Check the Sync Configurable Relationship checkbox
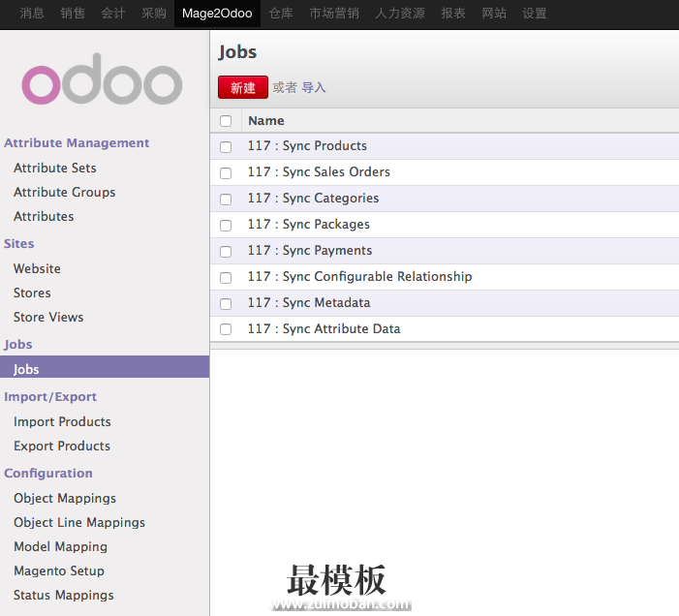This screenshot has height=616, width=679. pos(226,277)
